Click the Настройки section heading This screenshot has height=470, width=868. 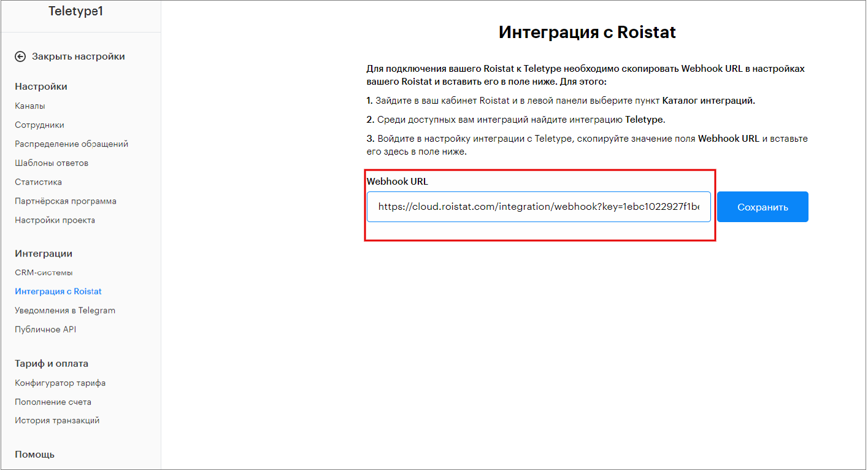tap(41, 87)
